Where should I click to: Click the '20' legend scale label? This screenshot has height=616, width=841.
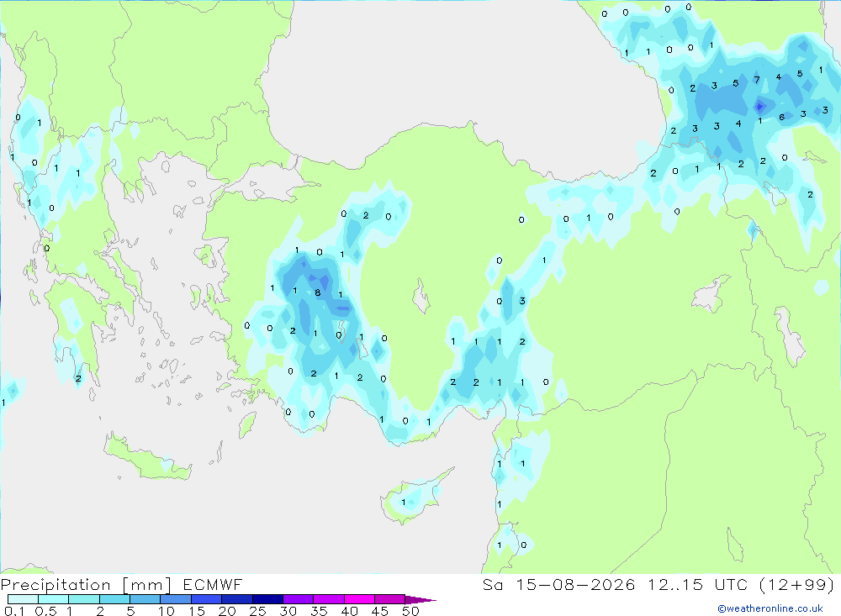[227, 611]
